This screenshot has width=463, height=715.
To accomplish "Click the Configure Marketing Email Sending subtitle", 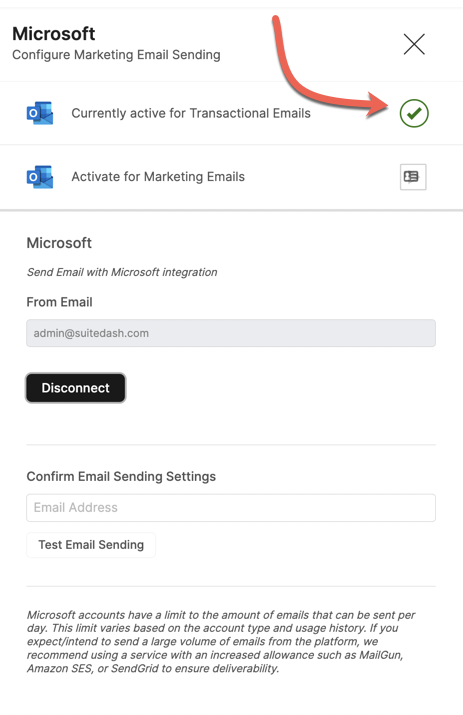I will point(116,55).
